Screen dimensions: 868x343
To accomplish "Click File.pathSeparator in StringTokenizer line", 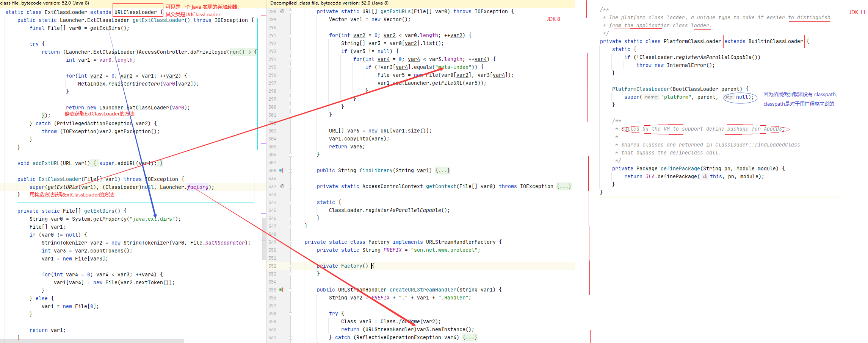I will coord(218,243).
